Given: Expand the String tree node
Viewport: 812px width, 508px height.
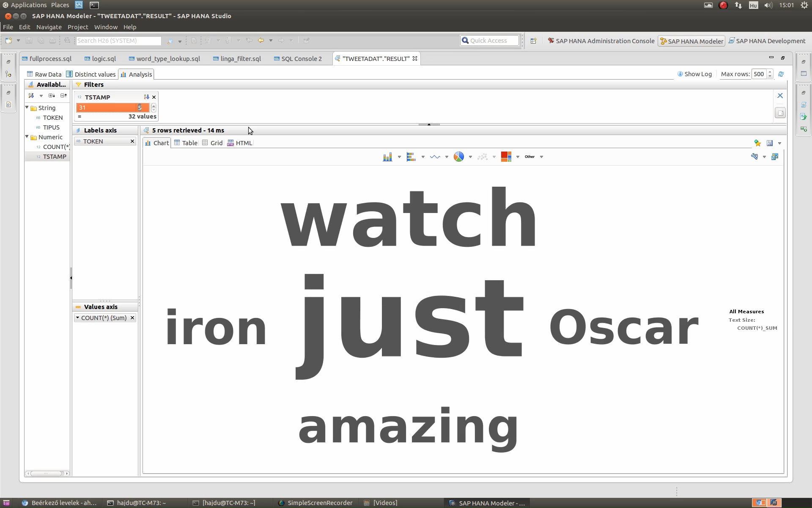Looking at the screenshot, I should (x=27, y=107).
